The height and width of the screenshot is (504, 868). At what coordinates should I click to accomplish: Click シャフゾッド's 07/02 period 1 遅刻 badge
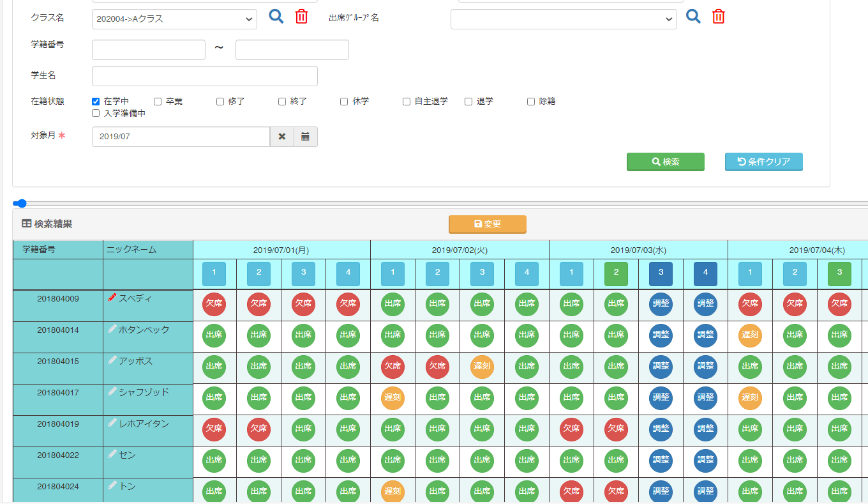pos(393,398)
